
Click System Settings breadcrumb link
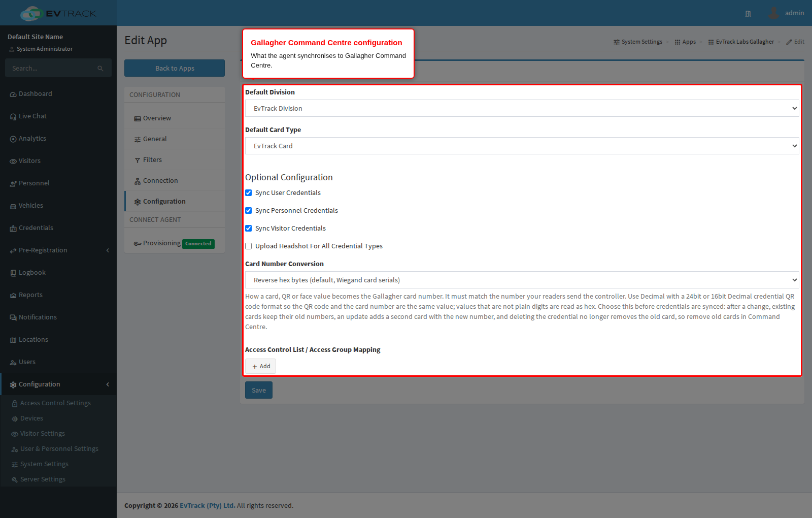coord(638,42)
